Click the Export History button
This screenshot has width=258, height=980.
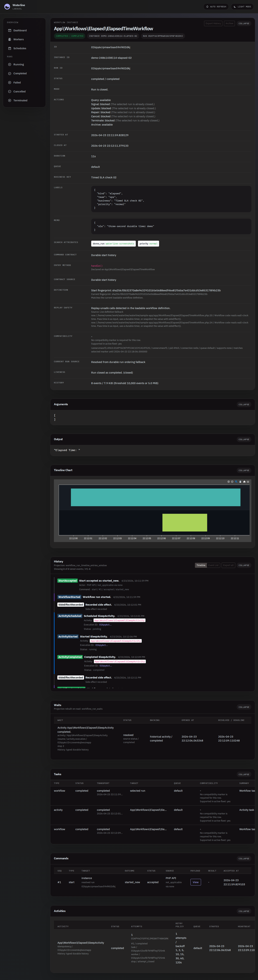point(213,24)
